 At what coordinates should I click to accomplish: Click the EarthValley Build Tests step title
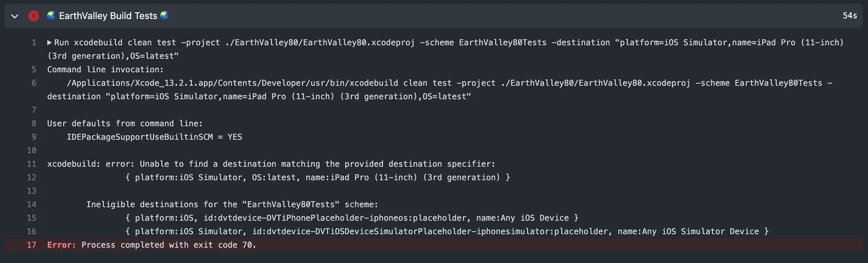(x=108, y=16)
